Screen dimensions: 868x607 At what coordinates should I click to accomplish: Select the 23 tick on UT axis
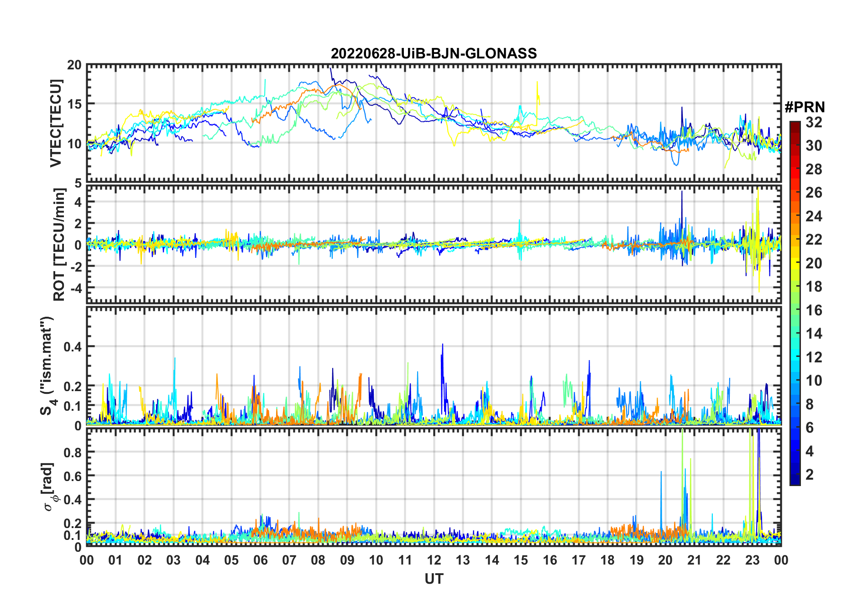pyautogui.click(x=752, y=560)
